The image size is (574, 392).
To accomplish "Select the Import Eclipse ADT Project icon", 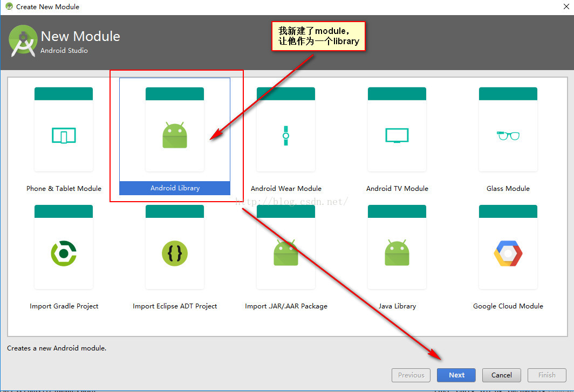I will tap(175, 253).
